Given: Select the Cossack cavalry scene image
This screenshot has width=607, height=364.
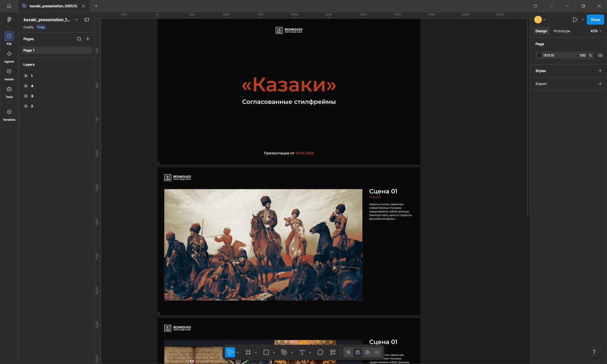Looking at the screenshot, I should (263, 245).
